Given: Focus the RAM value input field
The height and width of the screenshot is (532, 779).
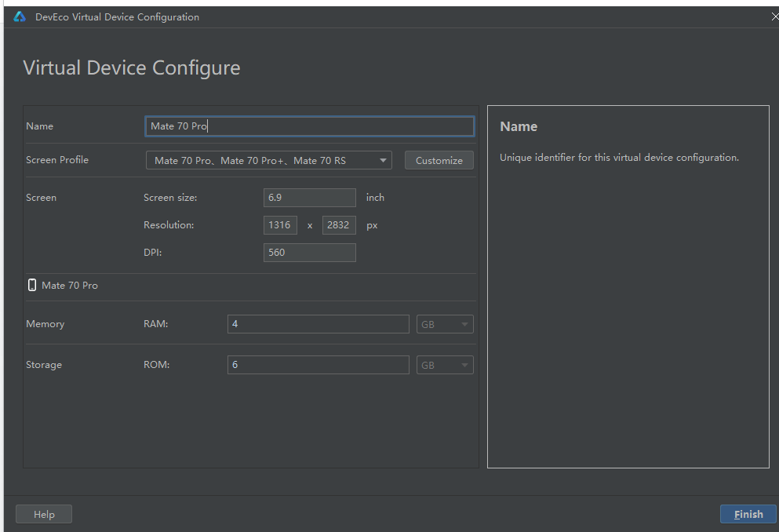Looking at the screenshot, I should (318, 324).
